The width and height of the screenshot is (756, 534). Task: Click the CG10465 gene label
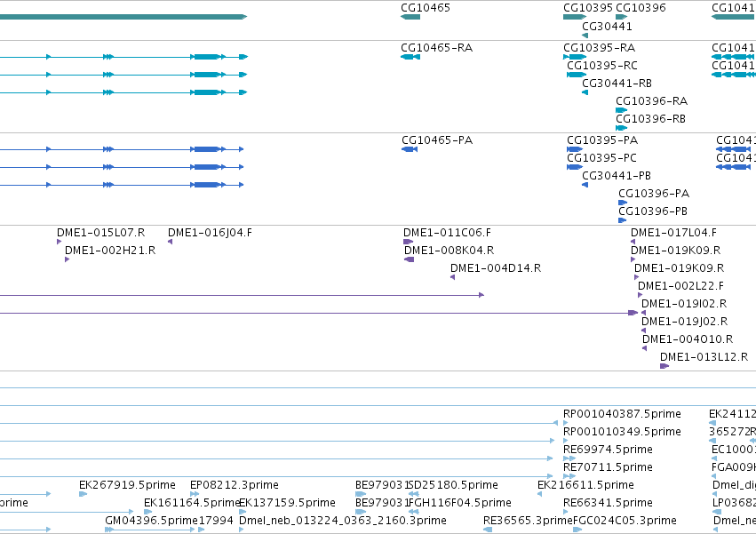tap(426, 8)
